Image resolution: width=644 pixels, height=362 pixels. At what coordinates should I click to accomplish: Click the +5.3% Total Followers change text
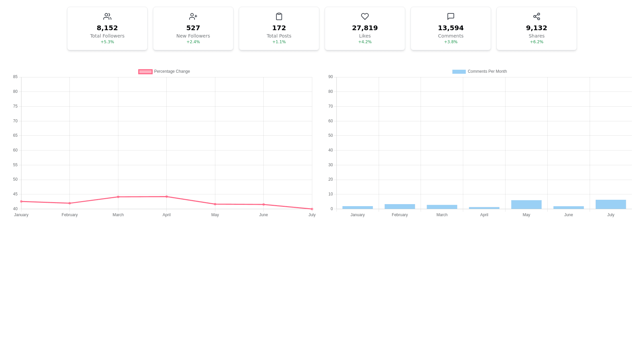click(x=107, y=42)
